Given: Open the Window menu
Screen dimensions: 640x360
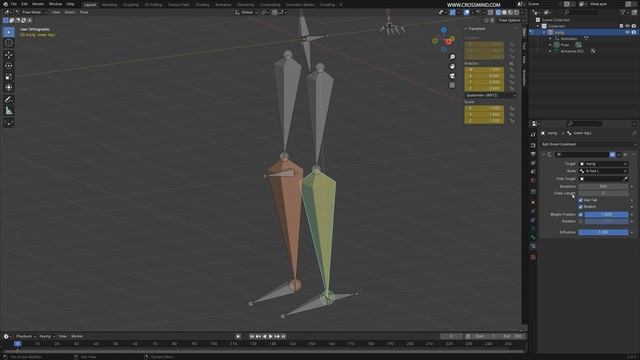Looking at the screenshot, I should 55,4.
